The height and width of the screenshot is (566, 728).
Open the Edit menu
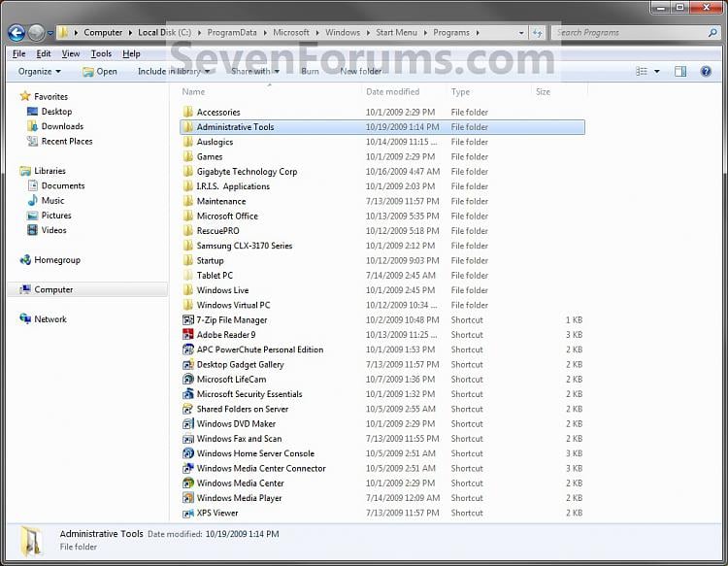coord(43,53)
